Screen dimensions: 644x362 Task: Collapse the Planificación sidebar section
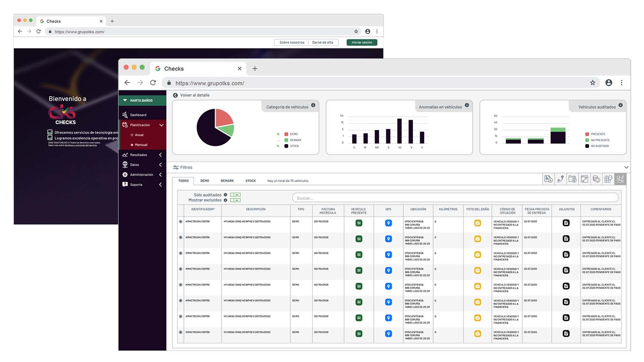click(161, 125)
